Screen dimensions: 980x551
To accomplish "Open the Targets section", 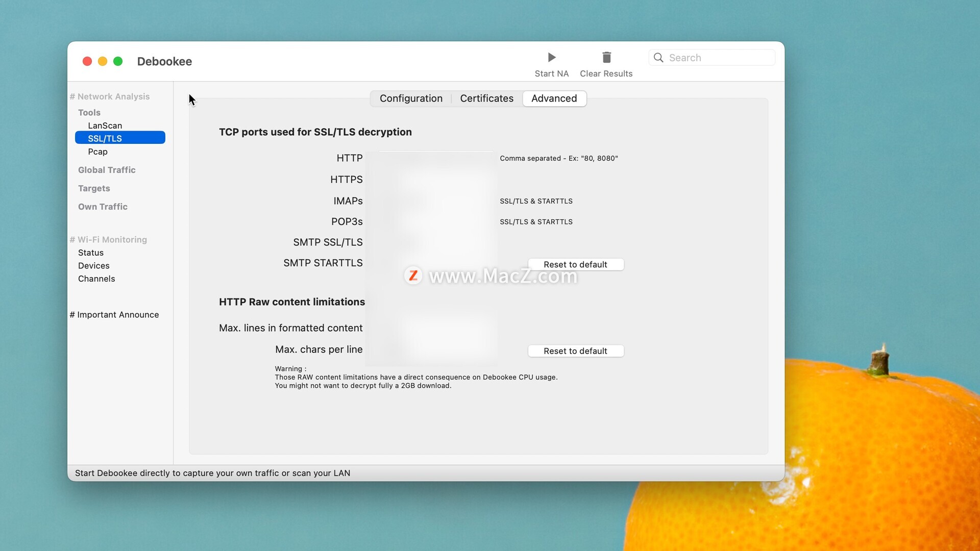I will 94,188.
